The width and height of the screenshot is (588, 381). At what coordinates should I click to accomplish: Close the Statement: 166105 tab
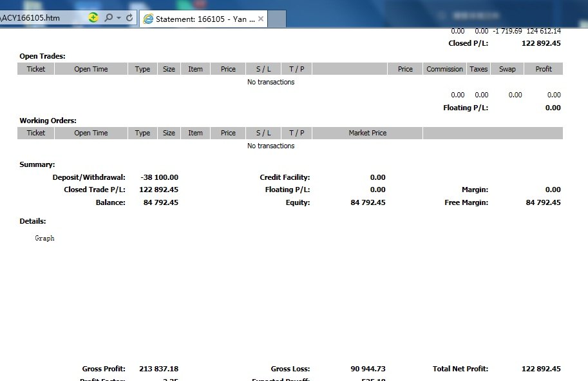(261, 19)
